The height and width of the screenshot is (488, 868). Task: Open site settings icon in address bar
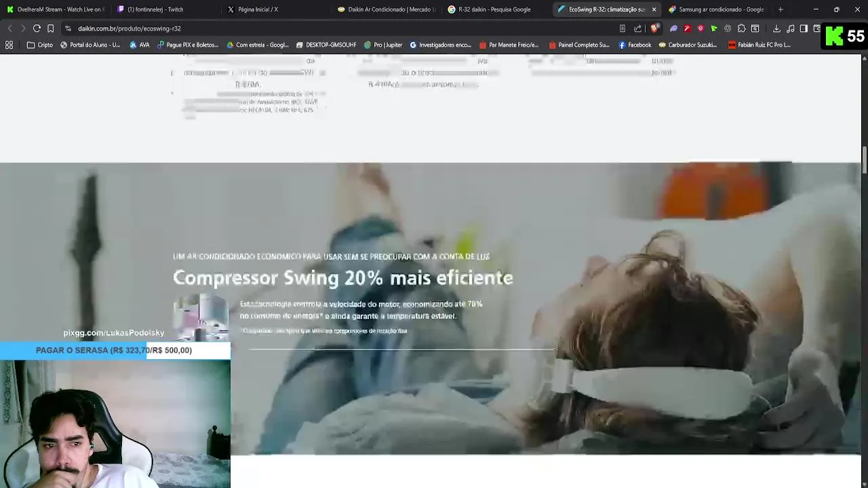(x=68, y=28)
